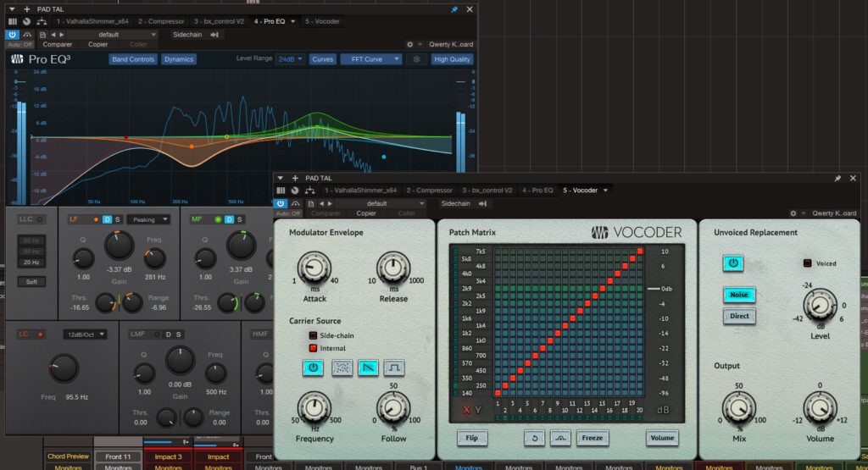868x470 pixels.
Task: Click the patch matrix reset icon
Action: point(534,438)
